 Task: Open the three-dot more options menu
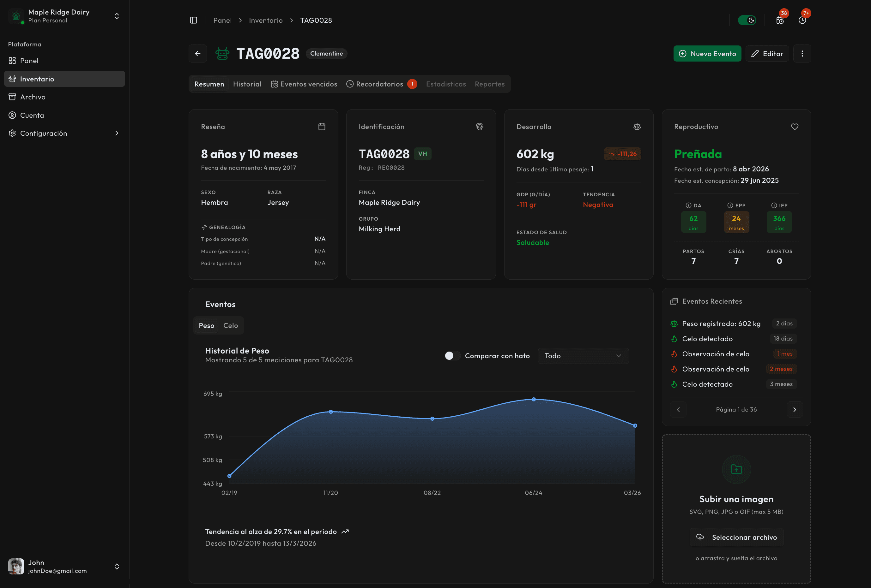[802, 54]
